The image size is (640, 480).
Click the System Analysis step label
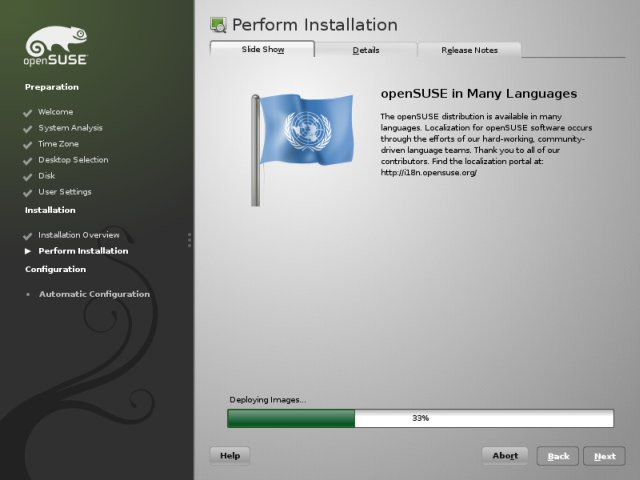(x=70, y=128)
